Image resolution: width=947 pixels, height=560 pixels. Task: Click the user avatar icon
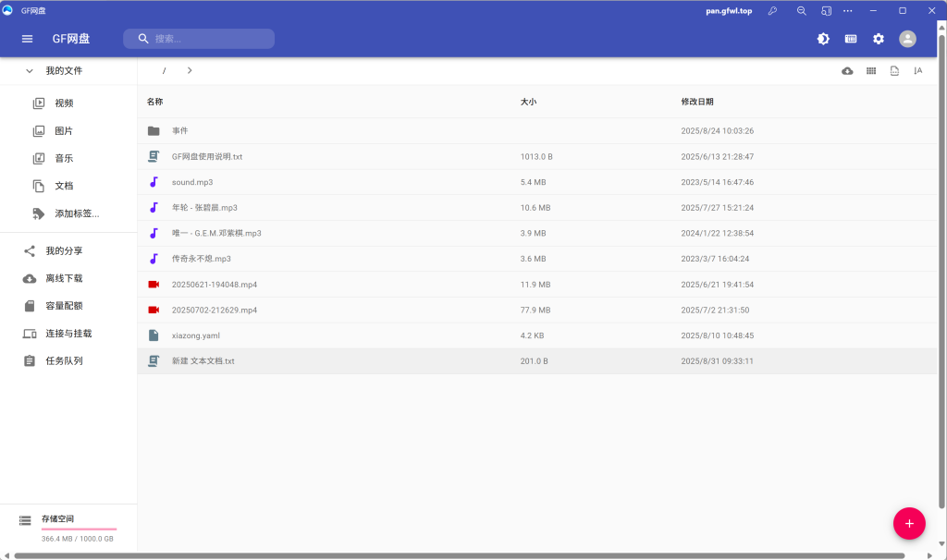tap(907, 39)
